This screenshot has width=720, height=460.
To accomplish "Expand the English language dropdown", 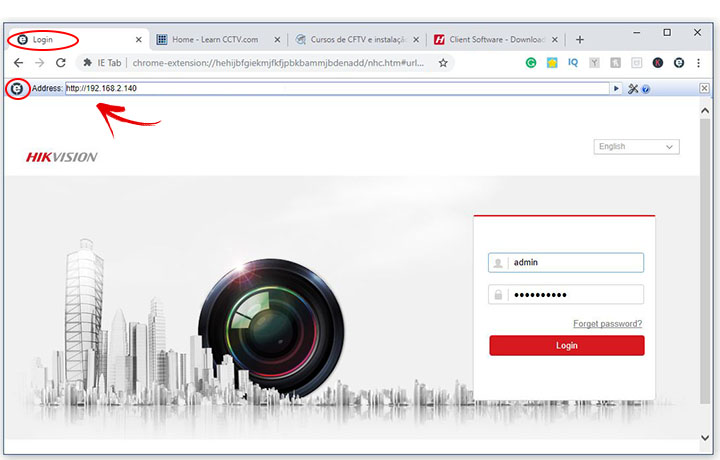I will tap(636, 147).
